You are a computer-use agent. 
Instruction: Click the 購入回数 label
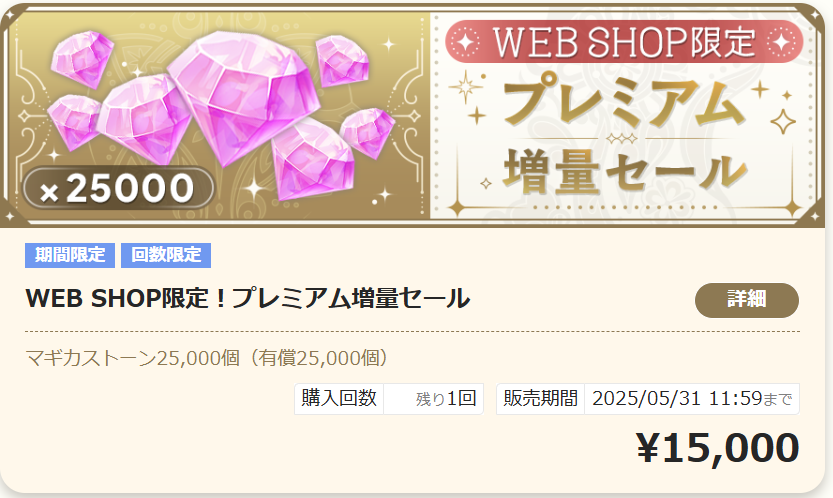tap(339, 399)
